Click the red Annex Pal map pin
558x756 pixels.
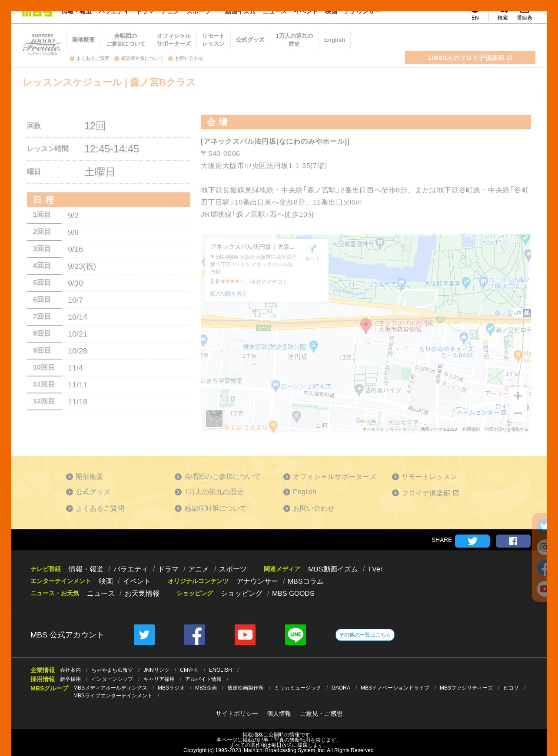[x=366, y=326]
